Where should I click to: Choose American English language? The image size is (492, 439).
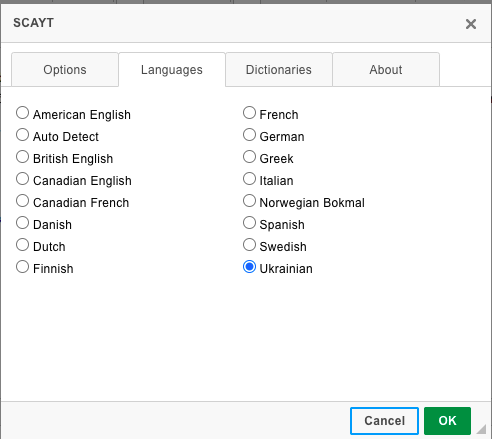(x=22, y=113)
